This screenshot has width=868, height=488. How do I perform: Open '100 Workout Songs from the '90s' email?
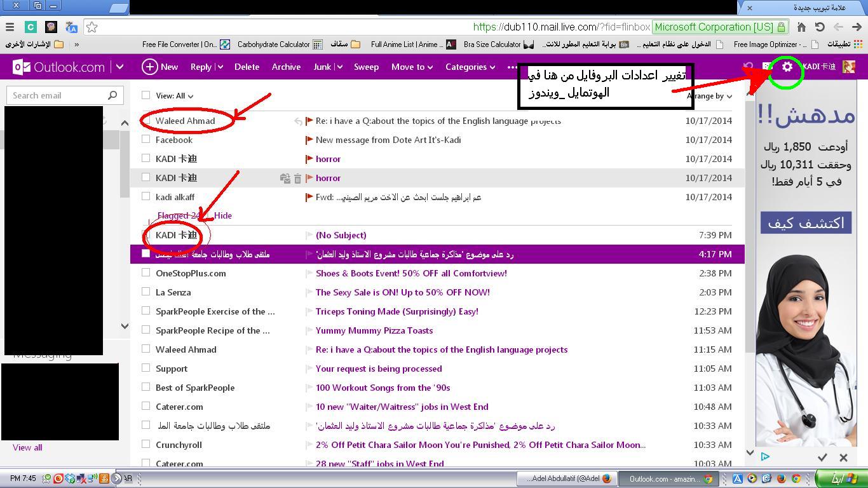383,388
